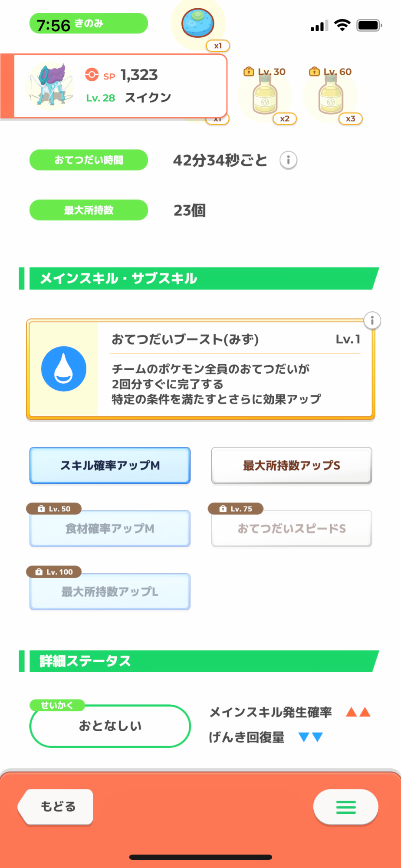This screenshot has width=401, height=868.
Task: Open info for おてつだい時間
Action: (x=288, y=160)
